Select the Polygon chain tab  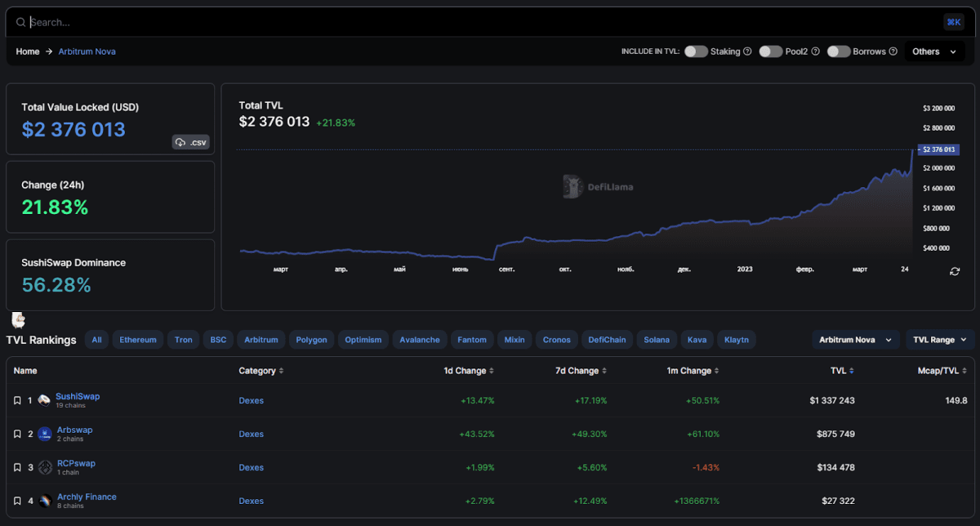pos(311,340)
